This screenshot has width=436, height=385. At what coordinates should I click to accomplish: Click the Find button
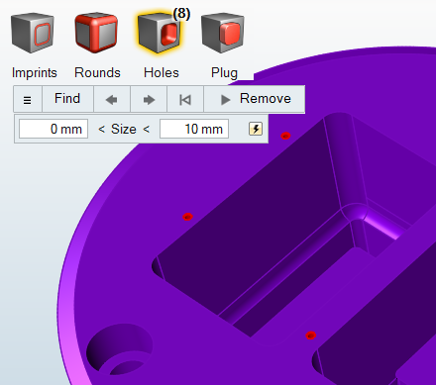coord(68,99)
